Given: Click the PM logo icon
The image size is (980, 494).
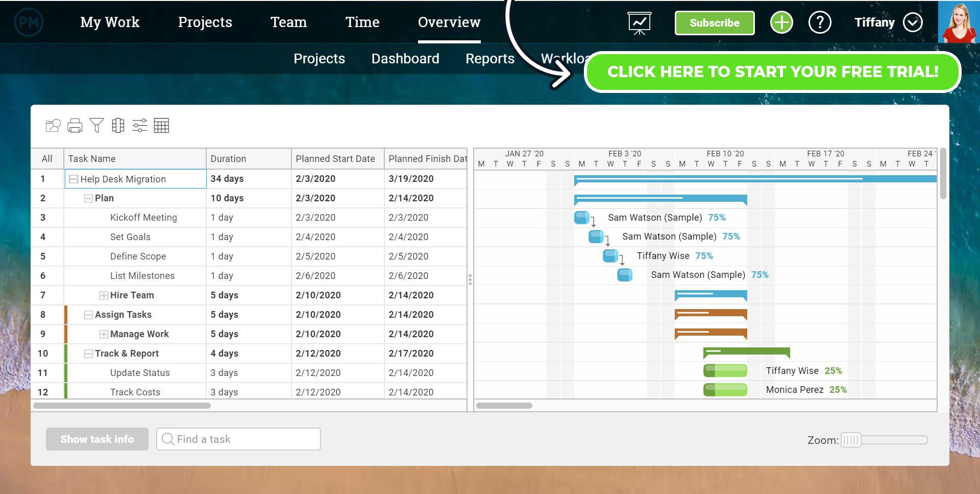Looking at the screenshot, I should tap(29, 22).
